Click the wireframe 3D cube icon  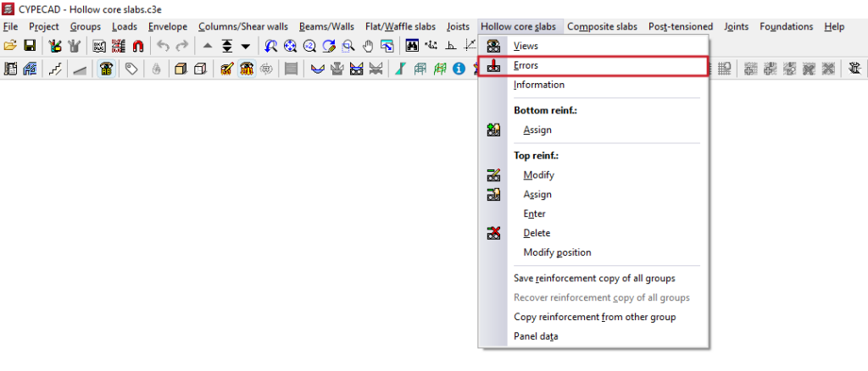(x=200, y=69)
